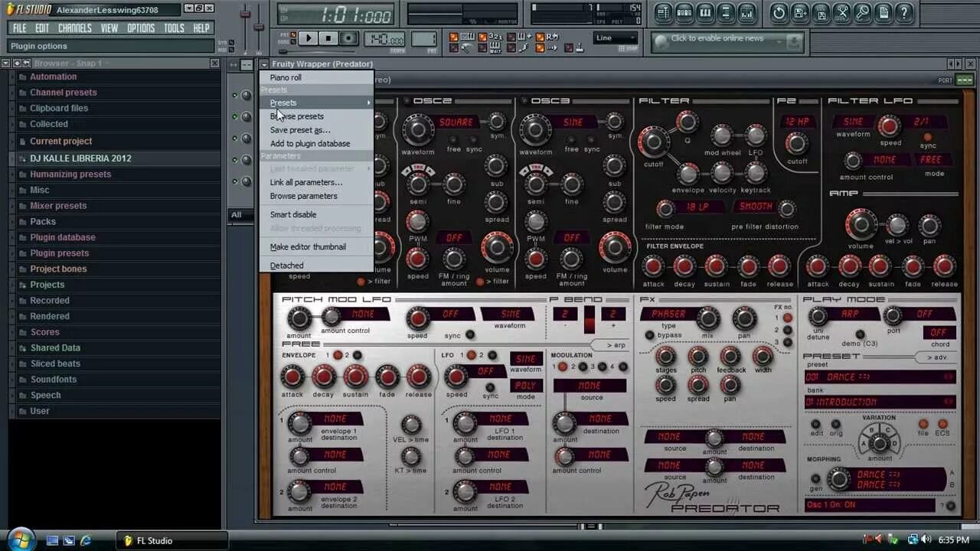Click the P Bend red slider

(x=590, y=320)
